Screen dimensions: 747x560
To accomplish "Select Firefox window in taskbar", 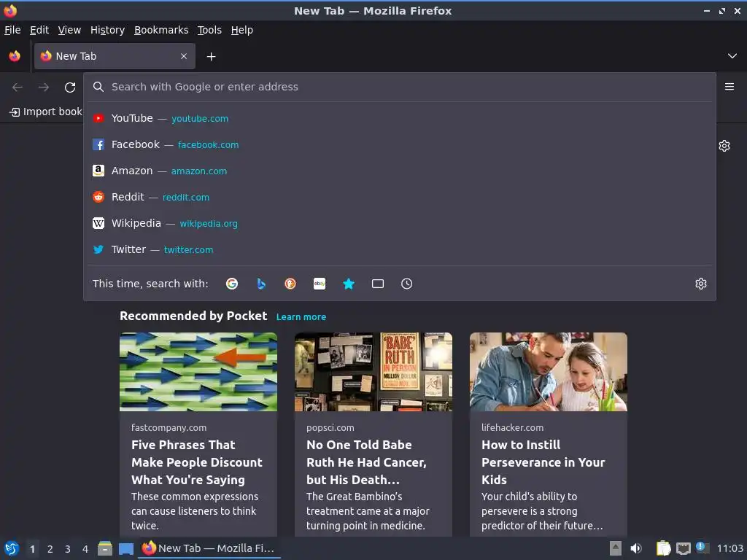I will (209, 548).
